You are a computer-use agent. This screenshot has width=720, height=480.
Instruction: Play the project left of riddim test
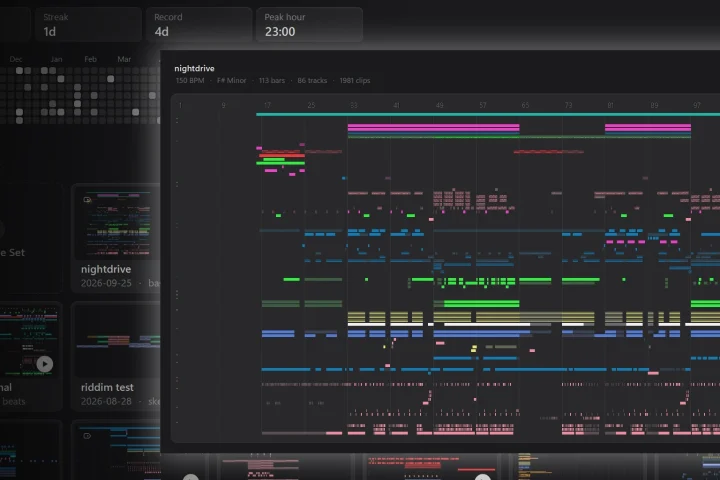coord(45,364)
